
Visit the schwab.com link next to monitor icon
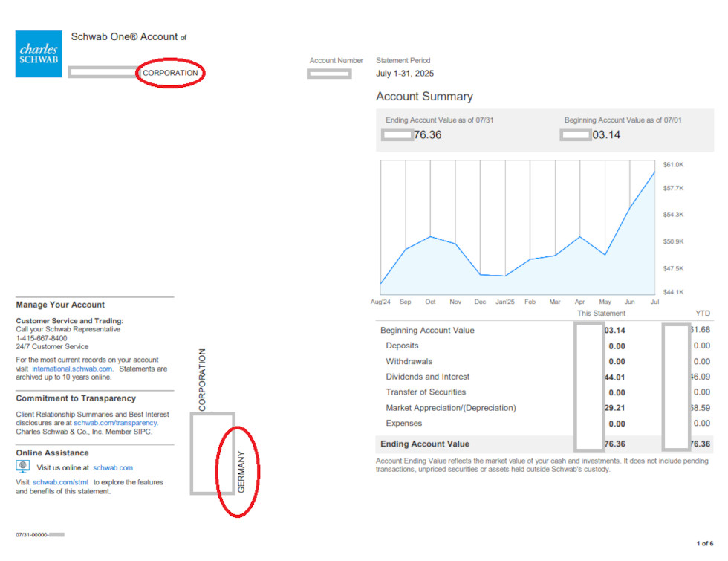coord(113,467)
